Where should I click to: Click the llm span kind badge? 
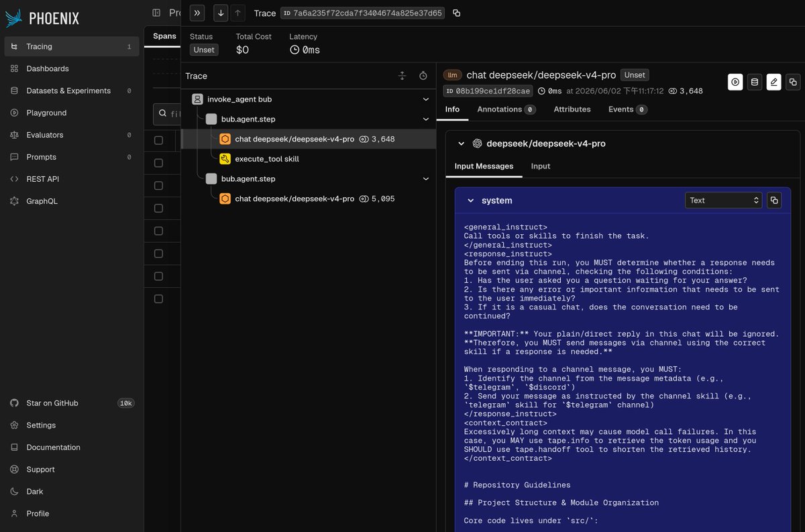tap(452, 75)
